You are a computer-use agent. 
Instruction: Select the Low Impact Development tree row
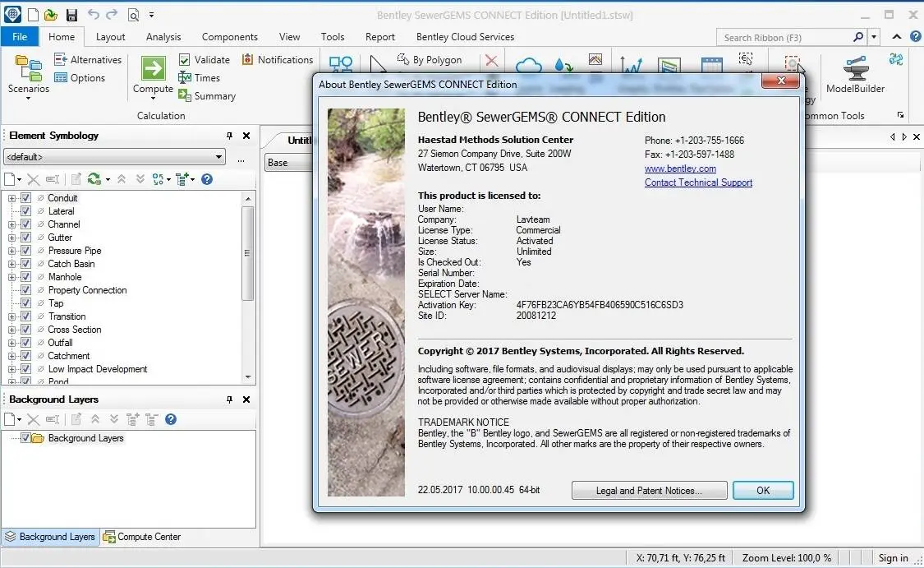pyautogui.click(x=97, y=369)
